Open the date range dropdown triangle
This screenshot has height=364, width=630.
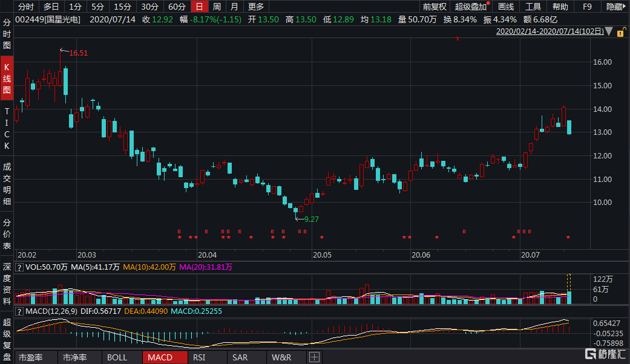click(609, 31)
